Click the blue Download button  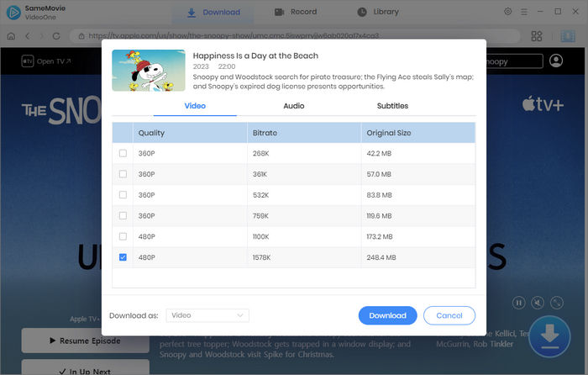tap(388, 315)
